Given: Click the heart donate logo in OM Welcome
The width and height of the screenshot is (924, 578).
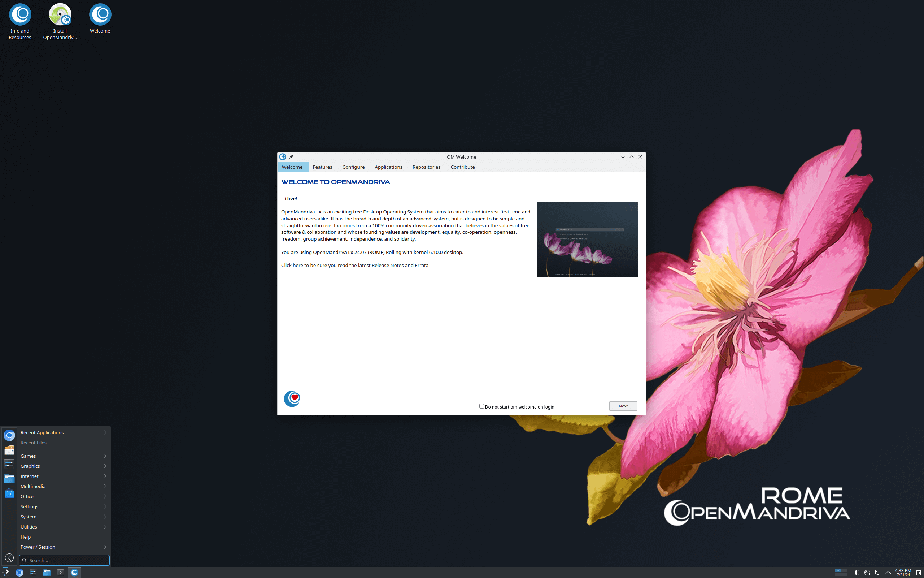Looking at the screenshot, I should (x=292, y=398).
